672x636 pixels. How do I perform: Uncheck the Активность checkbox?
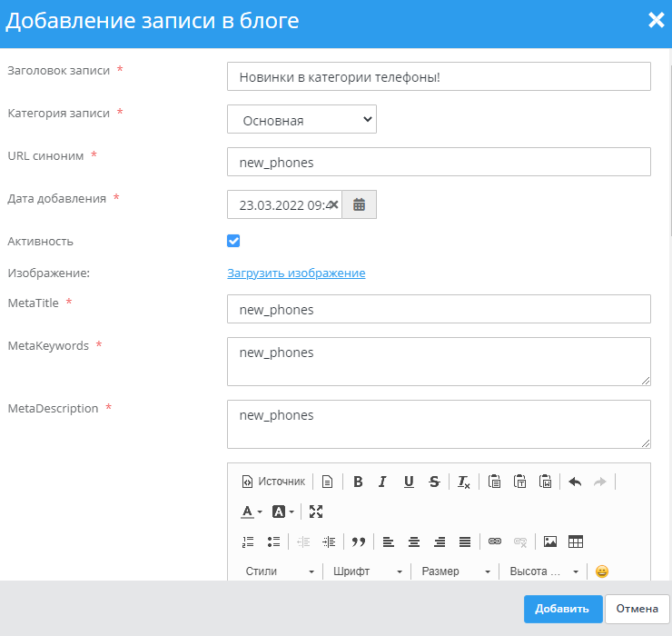233,241
